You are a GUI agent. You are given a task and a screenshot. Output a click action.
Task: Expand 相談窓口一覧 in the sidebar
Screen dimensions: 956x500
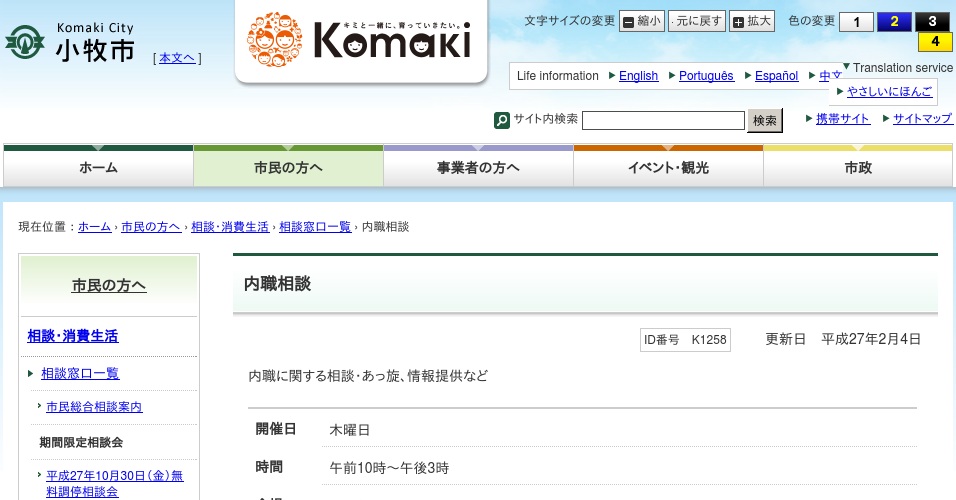(80, 373)
